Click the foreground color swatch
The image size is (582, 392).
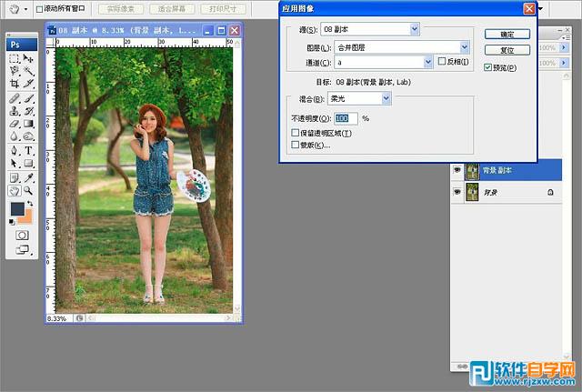point(16,209)
